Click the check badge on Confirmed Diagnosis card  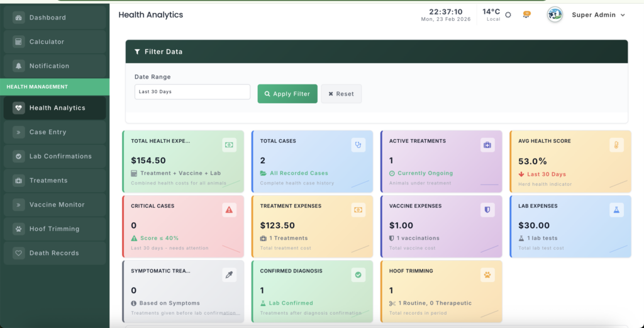tap(358, 275)
